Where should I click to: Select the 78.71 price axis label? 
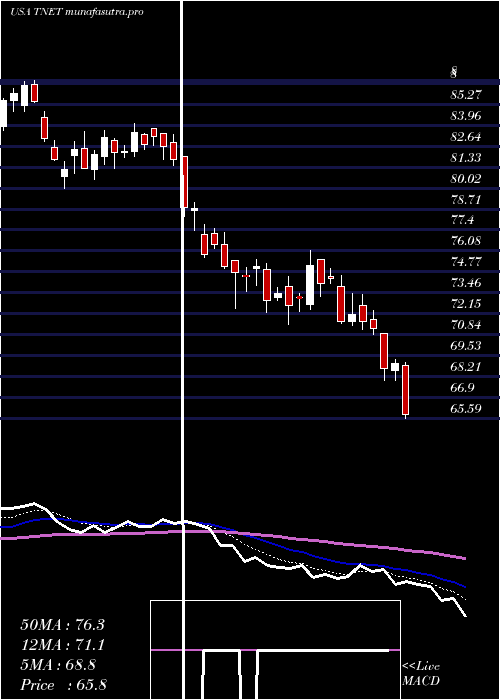[466, 200]
